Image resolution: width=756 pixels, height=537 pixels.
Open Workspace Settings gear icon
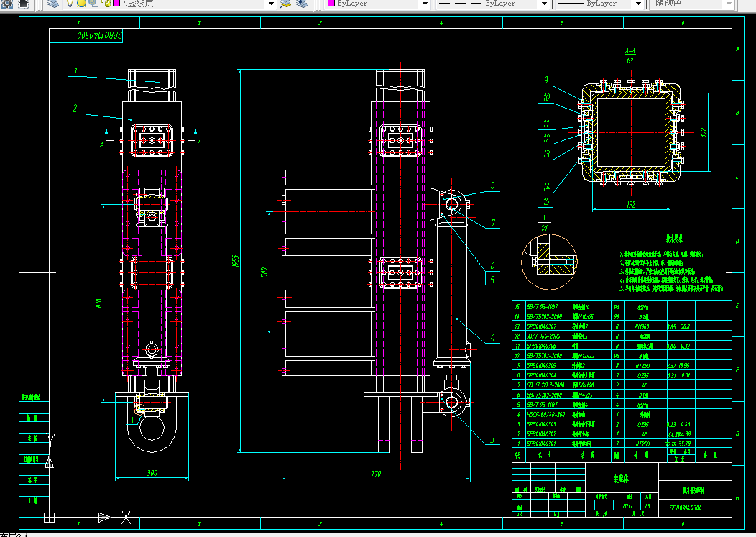7,4
